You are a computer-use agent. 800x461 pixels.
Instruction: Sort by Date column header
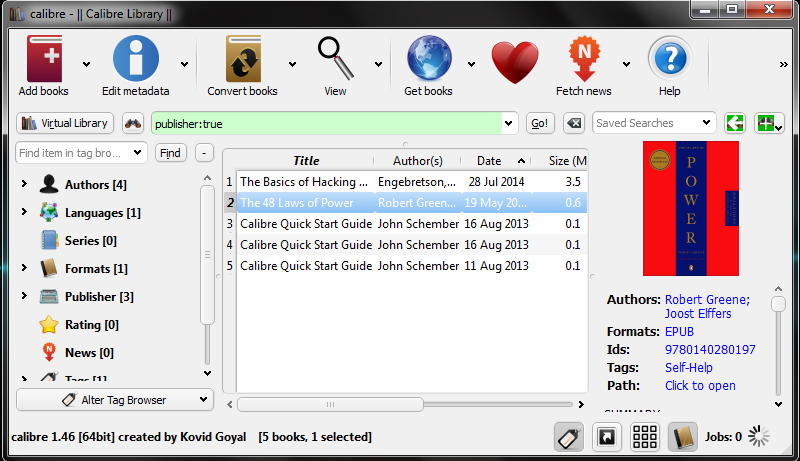click(x=496, y=161)
